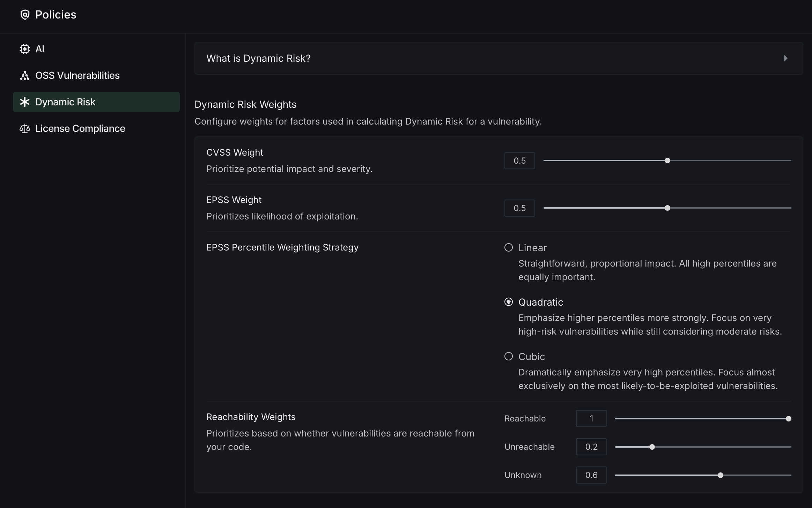Open the AI policies section
This screenshot has height=508, width=812.
(40, 49)
